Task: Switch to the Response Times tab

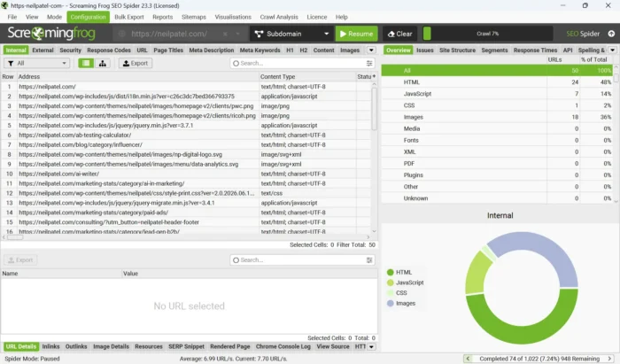Action: point(535,50)
